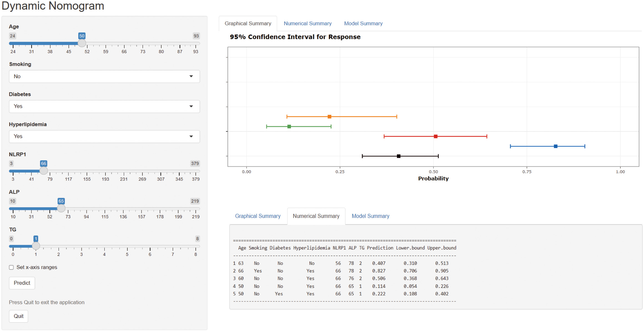Viewport: 644px width, 332px height.
Task: Click the blue square marker in the plot
Action: coord(555,146)
